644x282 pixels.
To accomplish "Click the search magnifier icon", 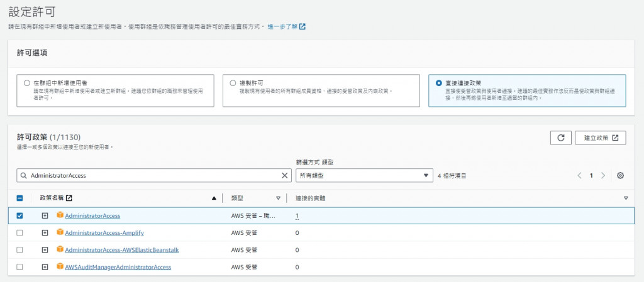I will [x=23, y=175].
